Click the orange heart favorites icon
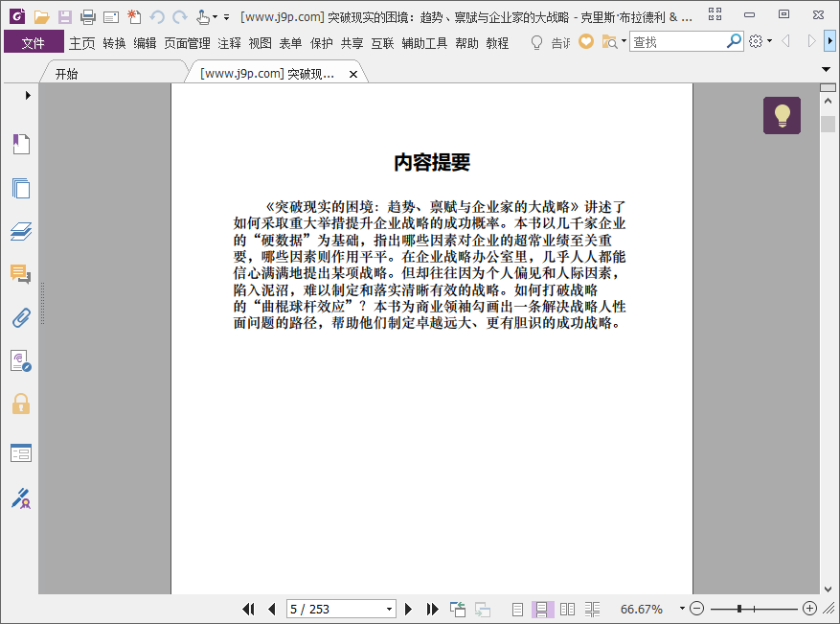The width and height of the screenshot is (840, 624). pyautogui.click(x=586, y=41)
